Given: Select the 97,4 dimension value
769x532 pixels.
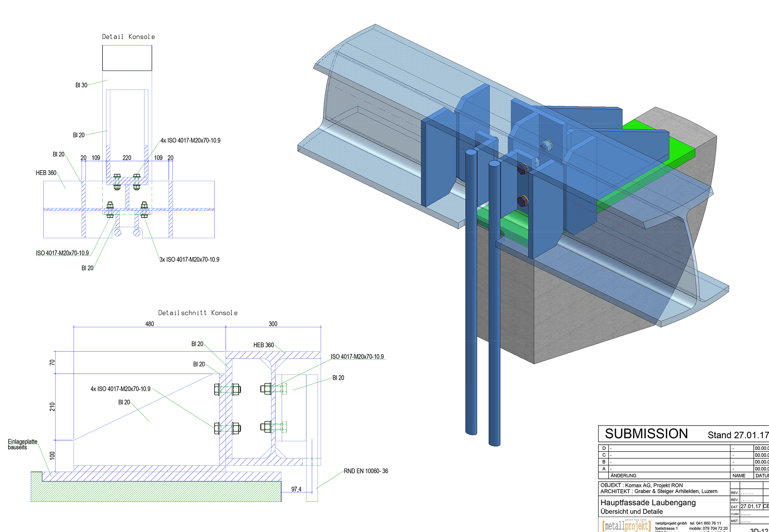Looking at the screenshot, I should click(x=296, y=489).
